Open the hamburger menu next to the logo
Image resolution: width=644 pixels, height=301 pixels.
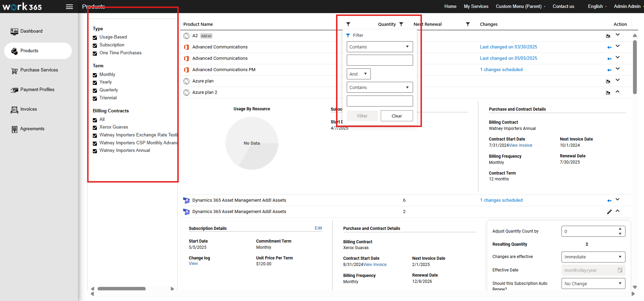(x=69, y=7)
